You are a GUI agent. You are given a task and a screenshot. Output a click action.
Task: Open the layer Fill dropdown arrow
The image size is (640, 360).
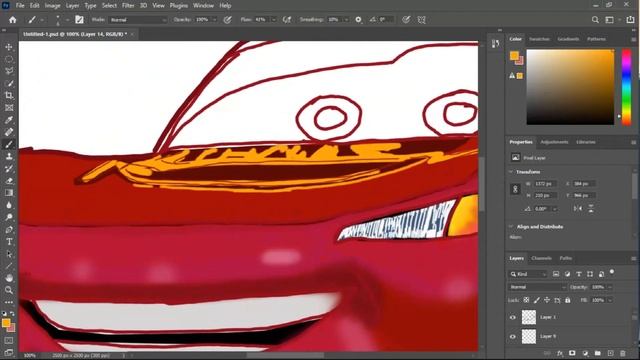[610, 300]
